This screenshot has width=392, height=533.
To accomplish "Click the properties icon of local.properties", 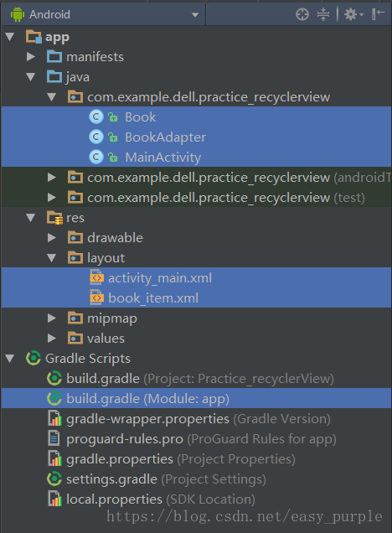I will (54, 499).
